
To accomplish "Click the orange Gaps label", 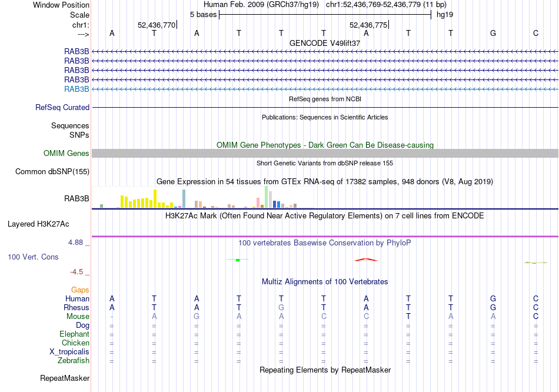I will 80,290.
